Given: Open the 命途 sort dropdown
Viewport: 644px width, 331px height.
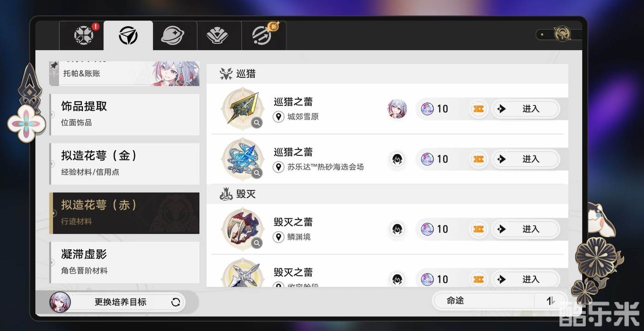Looking at the screenshot, I should pyautogui.click(x=484, y=301).
